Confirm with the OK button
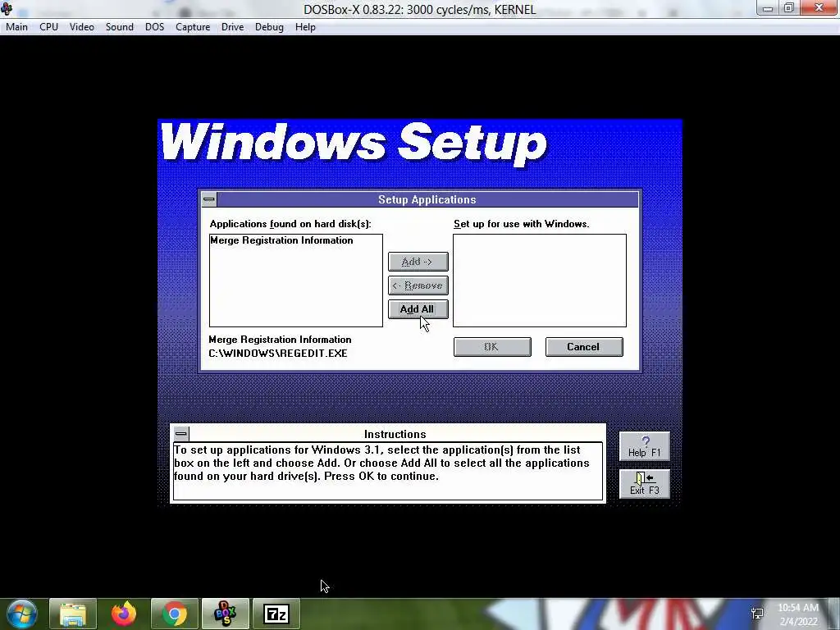 click(492, 347)
